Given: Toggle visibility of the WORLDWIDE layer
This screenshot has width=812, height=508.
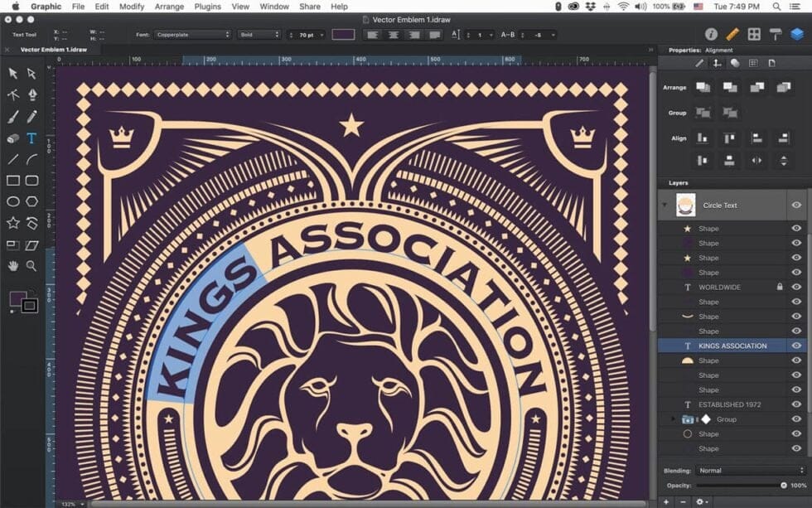Looking at the screenshot, I should [x=797, y=287].
